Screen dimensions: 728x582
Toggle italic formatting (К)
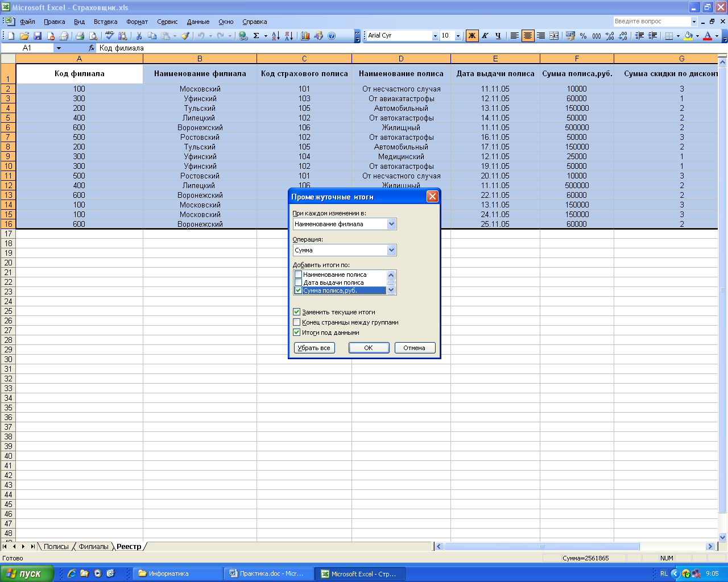pos(485,36)
